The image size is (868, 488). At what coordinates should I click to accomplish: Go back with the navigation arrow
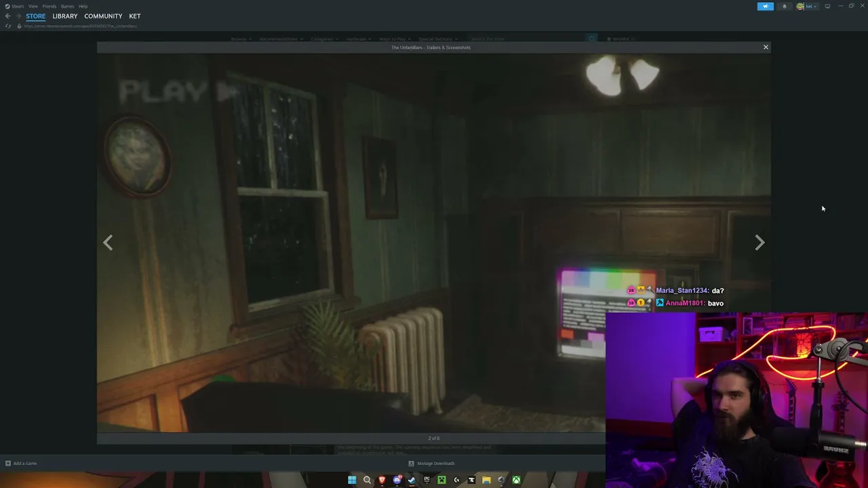tap(8, 16)
